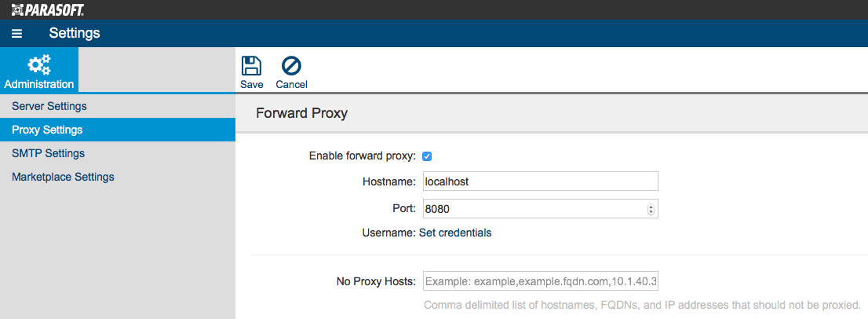
Task: Click the Forward Proxy section header
Action: click(301, 113)
